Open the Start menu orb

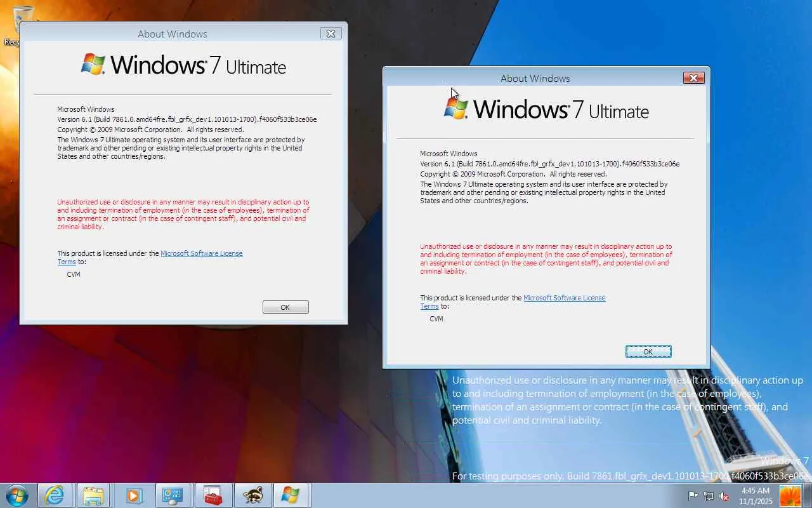point(16,495)
